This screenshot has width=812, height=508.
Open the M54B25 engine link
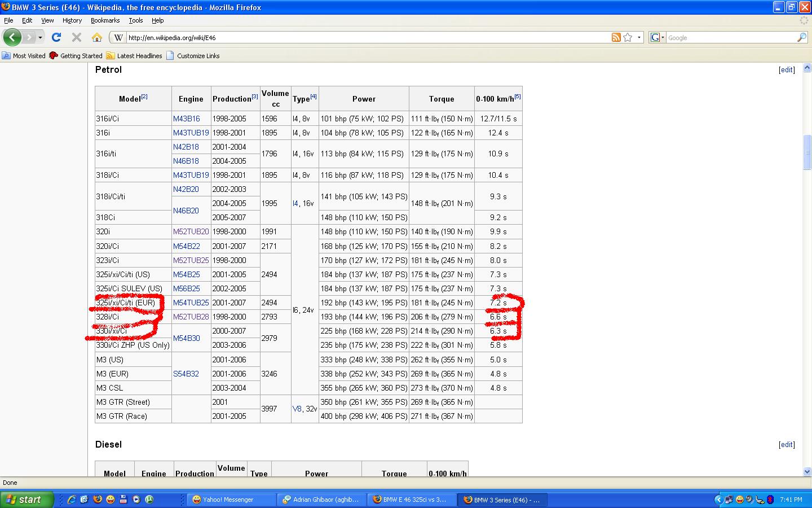187,274
